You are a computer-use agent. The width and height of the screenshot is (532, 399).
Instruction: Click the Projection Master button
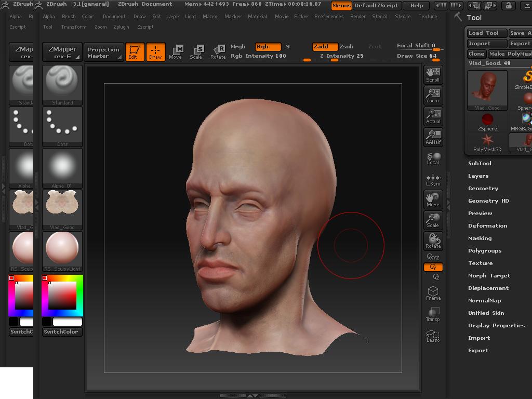[x=103, y=52]
